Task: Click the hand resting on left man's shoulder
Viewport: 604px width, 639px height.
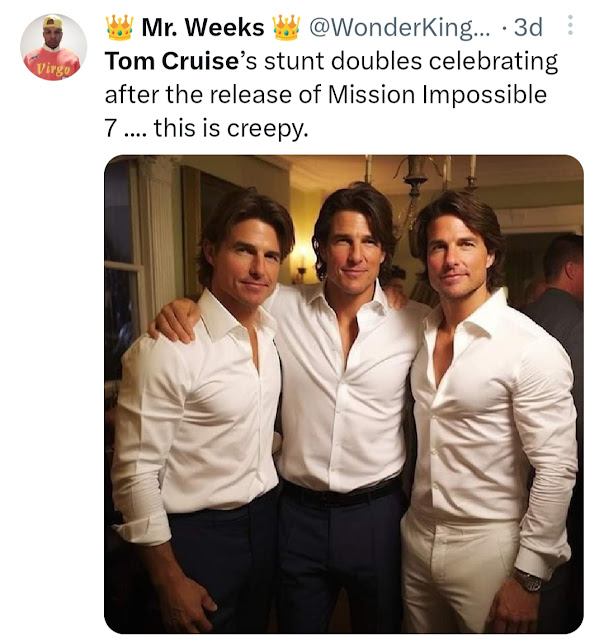Action: pos(174,321)
